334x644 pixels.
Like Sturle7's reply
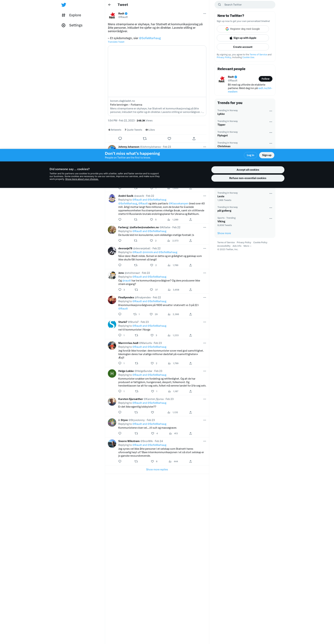pos(152,335)
